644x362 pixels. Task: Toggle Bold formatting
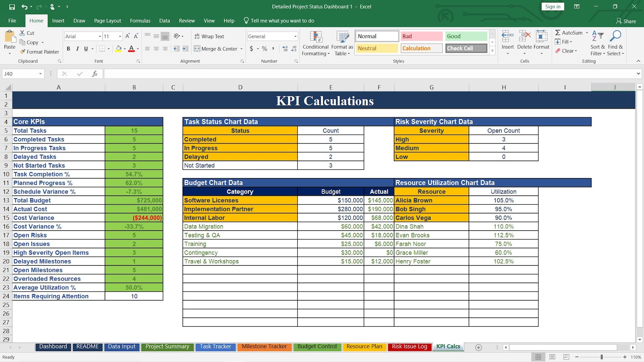click(68, 49)
